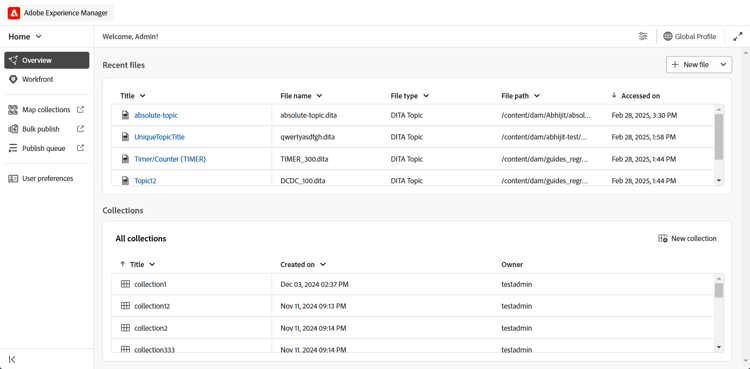Screen dimensions: 750x369
Task: Open Created on column sort menu
Action: 323,264
